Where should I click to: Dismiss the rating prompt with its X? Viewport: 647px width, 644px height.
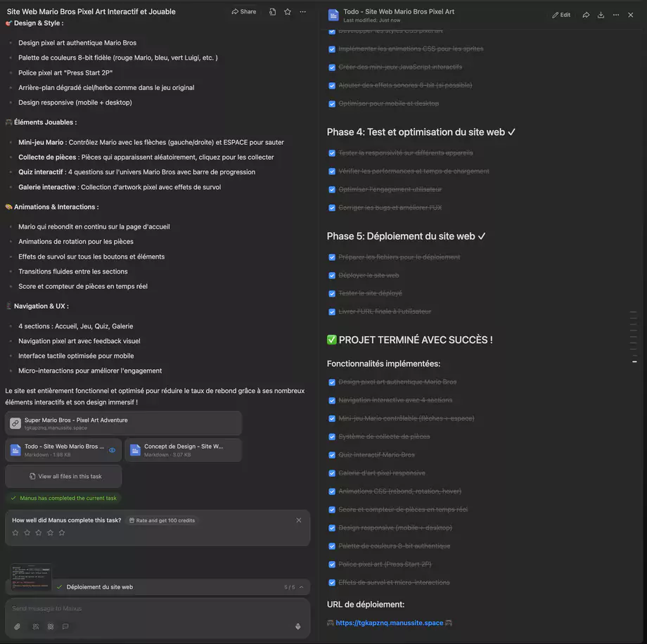[x=299, y=520]
